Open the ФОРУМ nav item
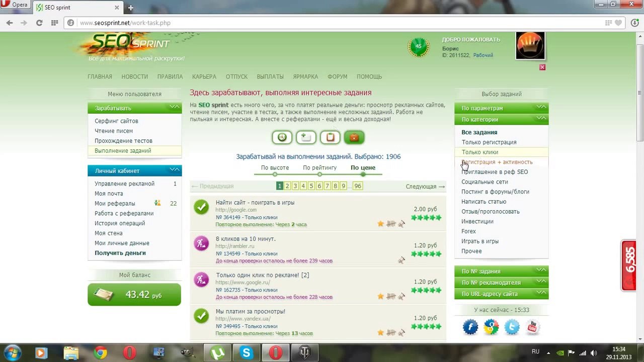This screenshot has height=362, width=644. (x=337, y=76)
